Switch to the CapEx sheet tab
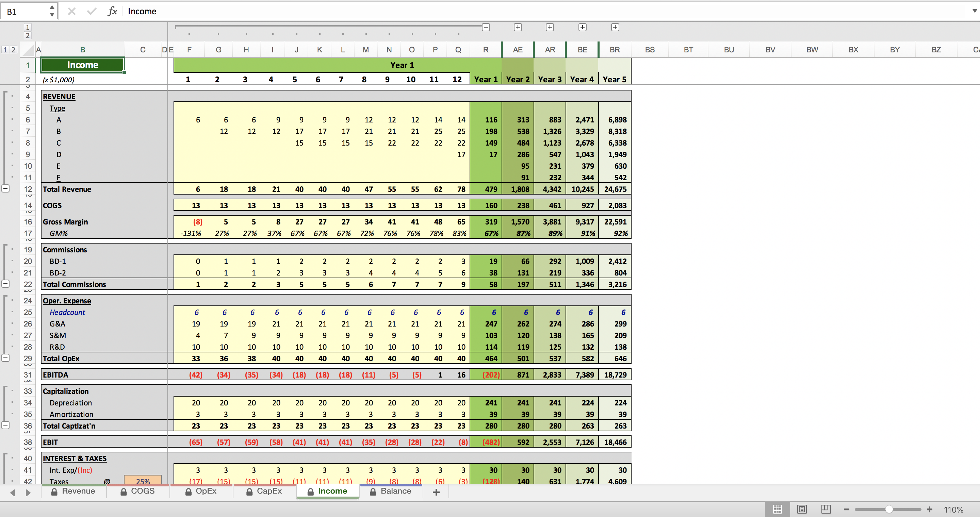Image resolution: width=980 pixels, height=517 pixels. coord(264,491)
